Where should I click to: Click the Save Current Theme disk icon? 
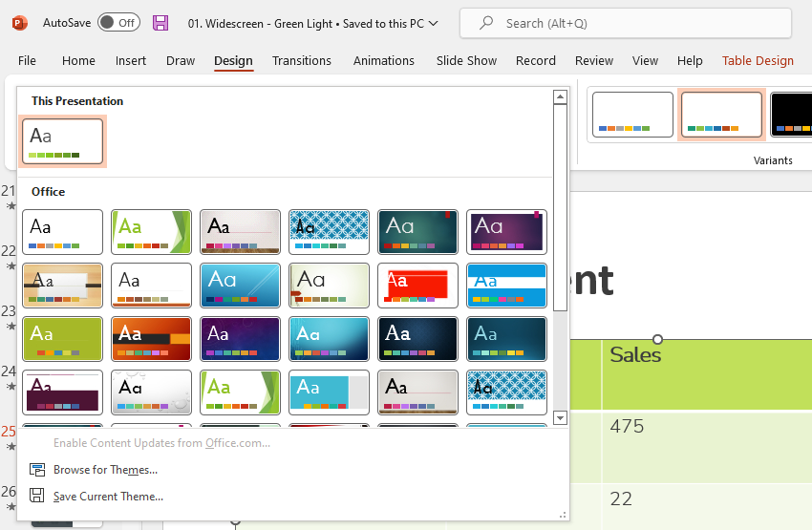tap(37, 496)
